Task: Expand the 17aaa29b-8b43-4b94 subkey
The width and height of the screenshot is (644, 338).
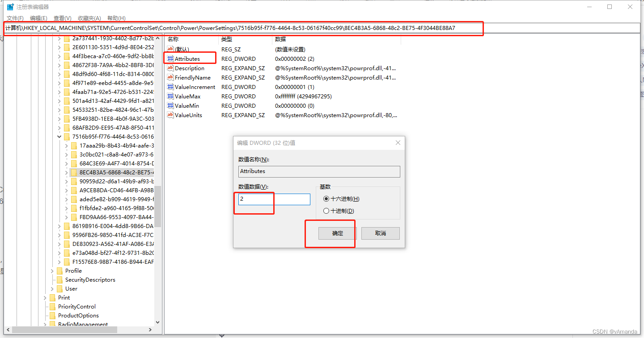Action: click(x=67, y=145)
